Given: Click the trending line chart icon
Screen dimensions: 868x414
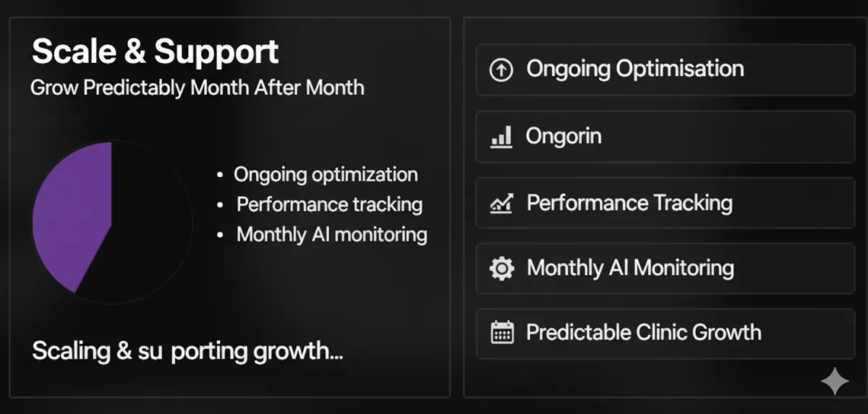Looking at the screenshot, I should (501, 203).
